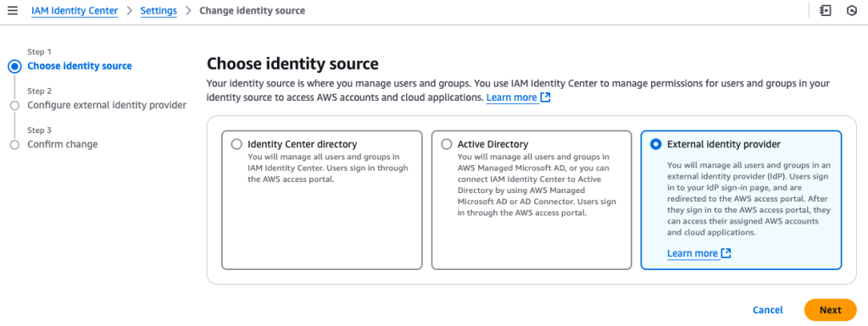Click Change identity source breadcrumb text
This screenshot has width=868, height=326.
tap(252, 10)
